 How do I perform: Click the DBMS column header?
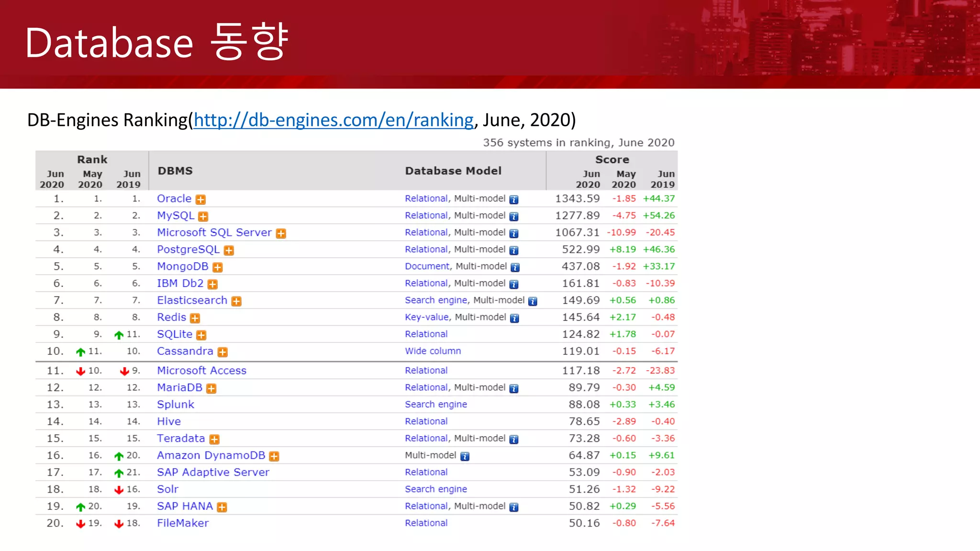[x=175, y=171]
